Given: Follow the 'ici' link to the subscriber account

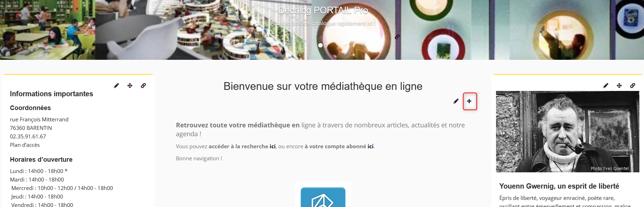Looking at the screenshot, I should tap(370, 146).
